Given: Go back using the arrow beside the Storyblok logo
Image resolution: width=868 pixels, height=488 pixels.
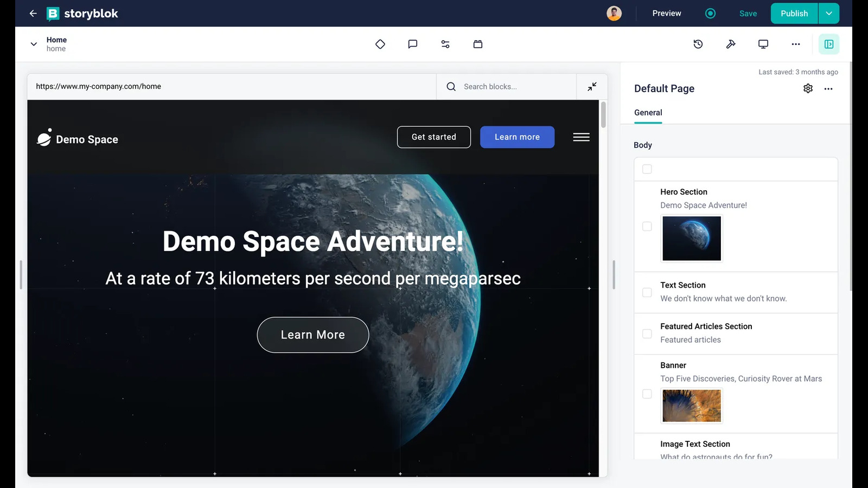Looking at the screenshot, I should coord(33,14).
